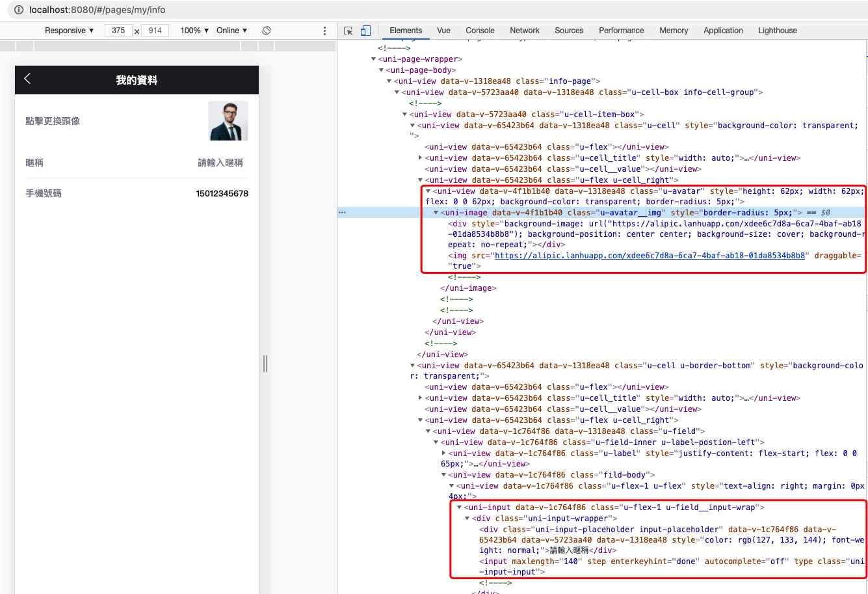Viewport: 868px width, 594px height.
Task: Switch to the Application tab
Action: tap(723, 31)
